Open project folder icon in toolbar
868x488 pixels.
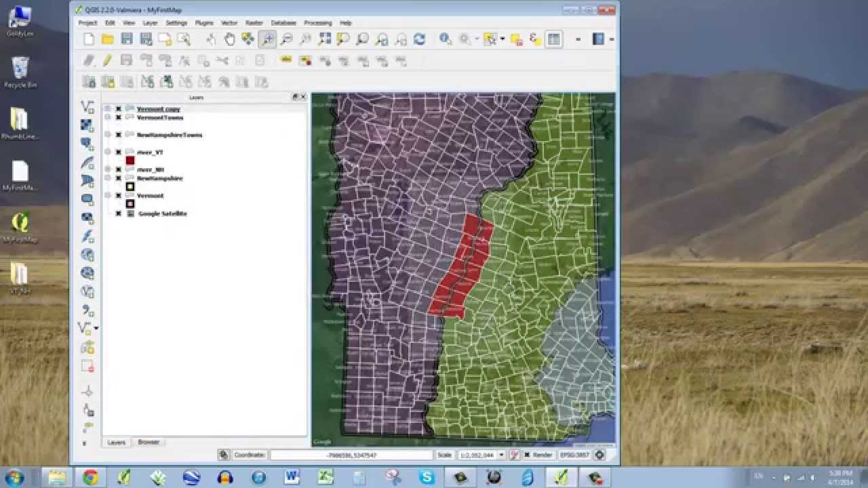tap(108, 39)
